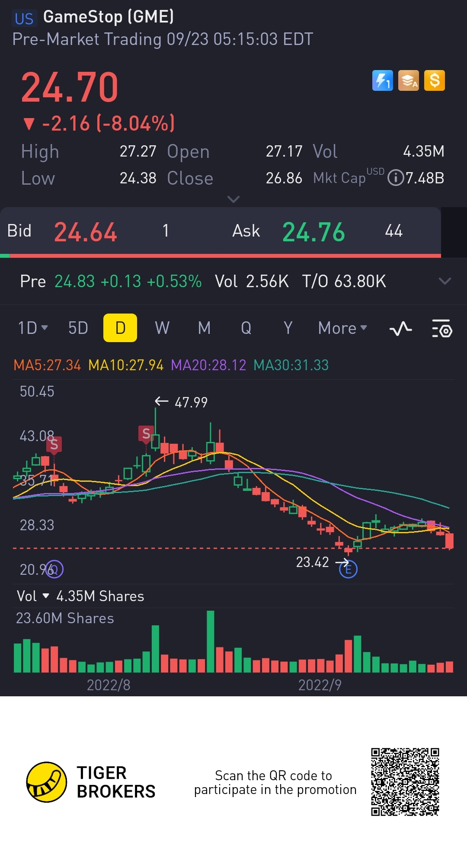Open the chart settings icon
Viewport: 467px width, 868px height.
442,329
